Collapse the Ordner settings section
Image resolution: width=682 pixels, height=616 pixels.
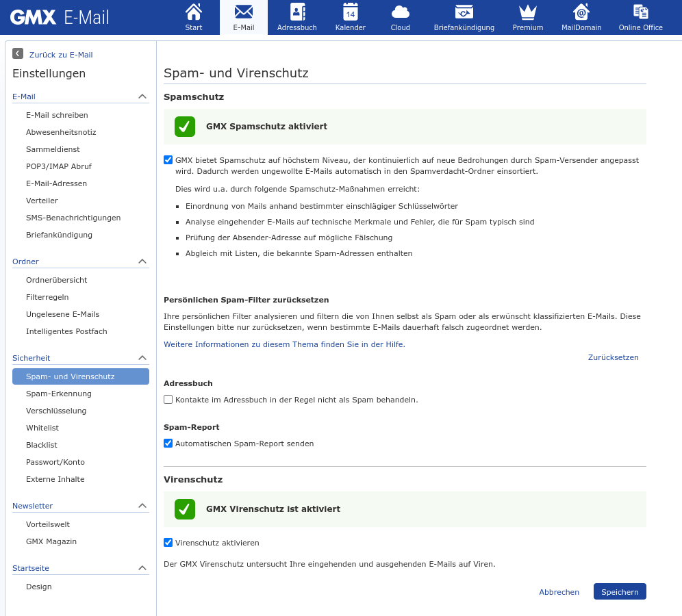coord(142,261)
